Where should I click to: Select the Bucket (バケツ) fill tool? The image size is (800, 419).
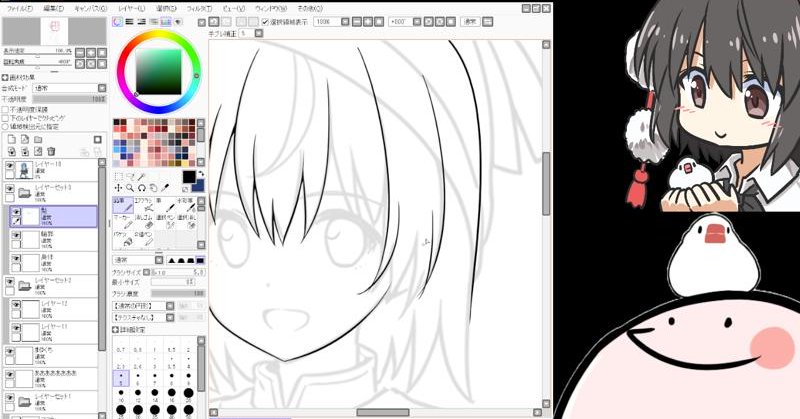coord(122,238)
